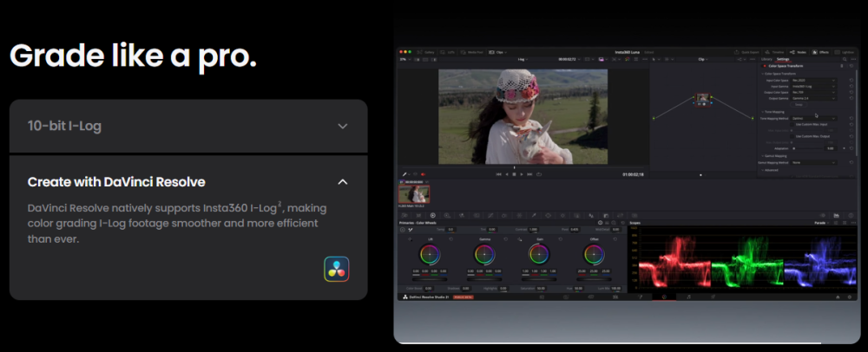Toggle the Nodes panel button
Viewport: 868px width, 352px height.
[799, 52]
